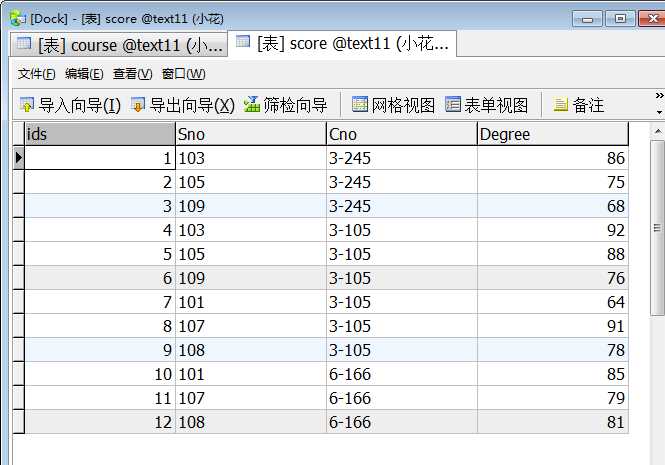Open the Memo (备注) tool
Image resolution: width=665 pixels, height=465 pixels.
578,105
